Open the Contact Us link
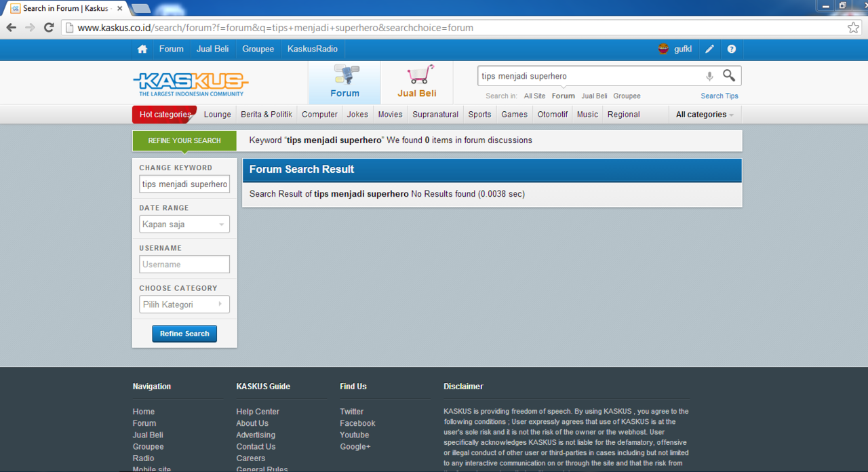The image size is (868, 472). click(256, 446)
